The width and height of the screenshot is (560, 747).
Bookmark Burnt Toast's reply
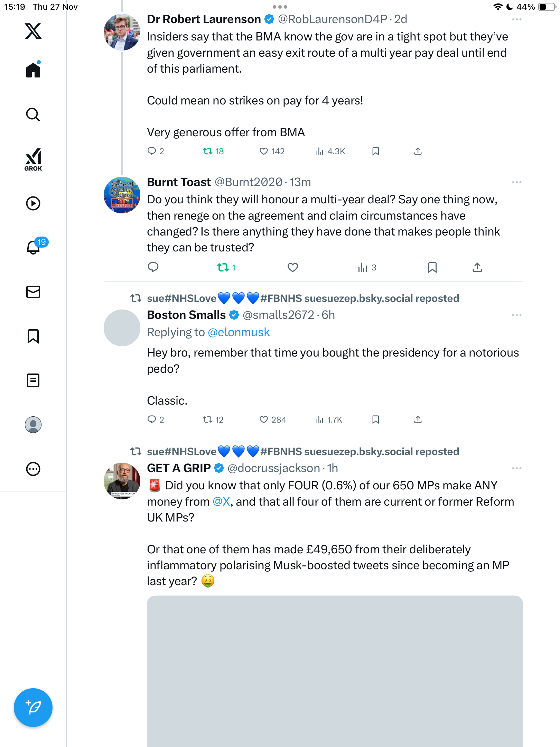click(x=432, y=267)
